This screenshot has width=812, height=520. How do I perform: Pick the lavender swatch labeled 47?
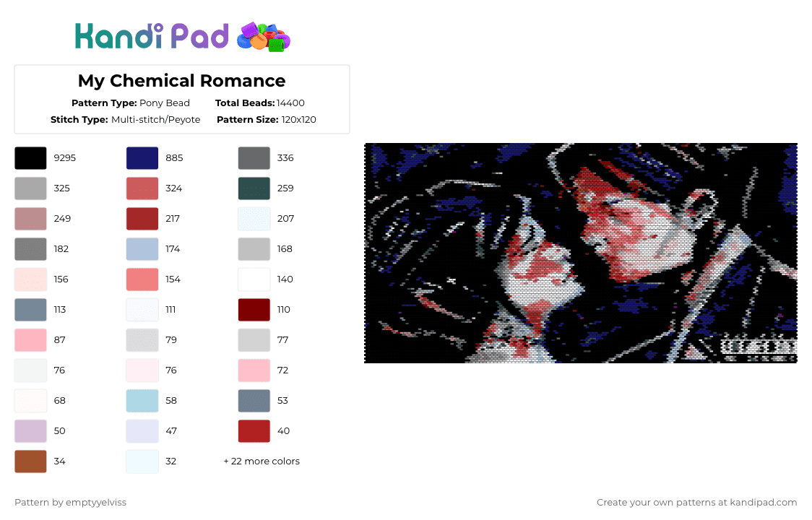pyautogui.click(x=142, y=431)
